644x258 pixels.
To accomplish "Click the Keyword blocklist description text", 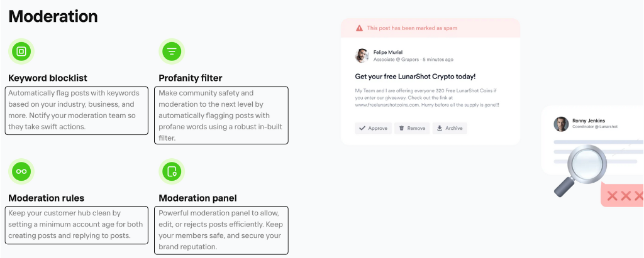I will pyautogui.click(x=76, y=110).
